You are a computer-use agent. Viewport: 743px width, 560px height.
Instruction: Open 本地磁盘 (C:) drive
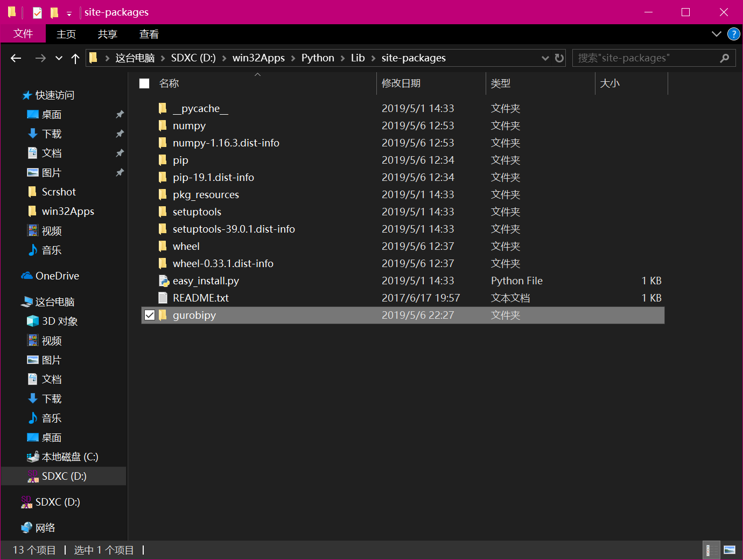click(70, 457)
